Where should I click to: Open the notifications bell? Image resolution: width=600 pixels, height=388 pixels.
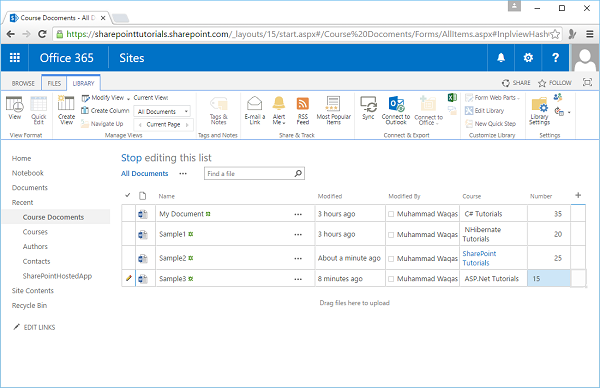pyautogui.click(x=501, y=58)
